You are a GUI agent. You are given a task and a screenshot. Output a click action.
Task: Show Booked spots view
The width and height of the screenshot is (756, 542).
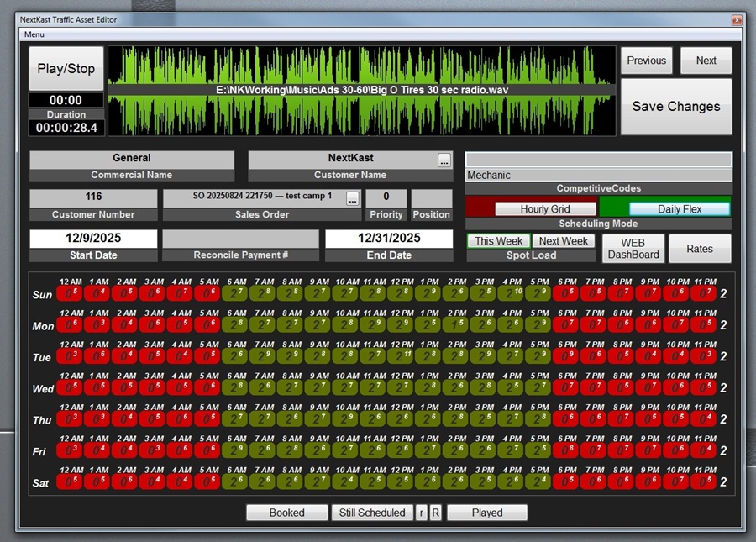coord(286,513)
